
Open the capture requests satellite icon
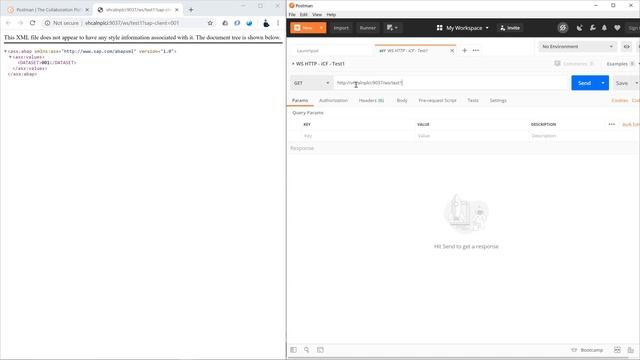[579, 28]
